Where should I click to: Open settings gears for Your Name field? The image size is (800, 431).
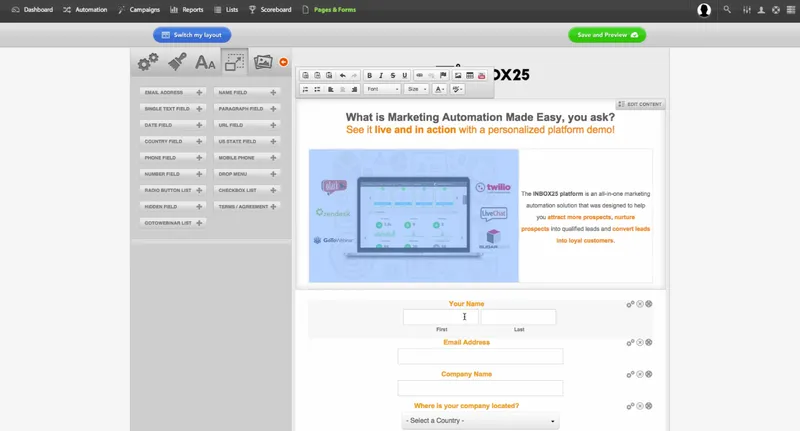click(x=631, y=304)
